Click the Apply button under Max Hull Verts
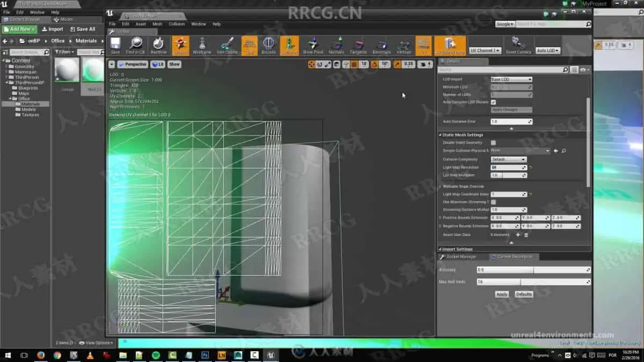Image resolution: width=644 pixels, height=362 pixels. point(502,294)
